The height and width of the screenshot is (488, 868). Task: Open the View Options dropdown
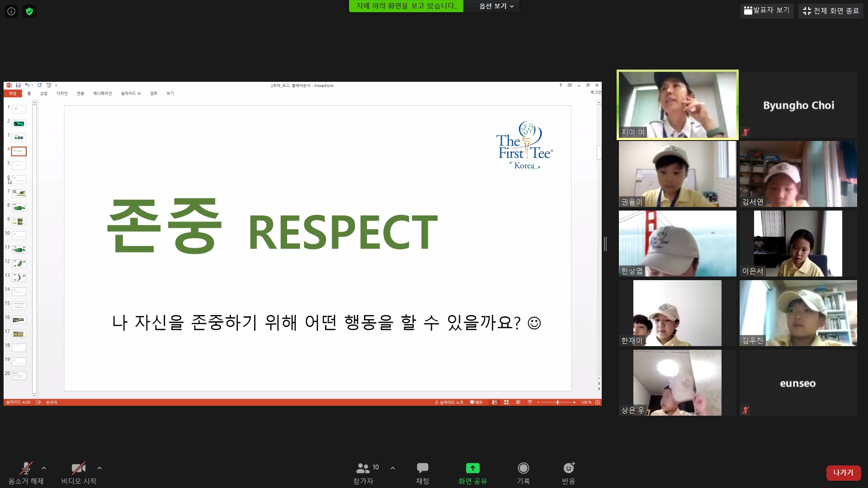(x=496, y=6)
